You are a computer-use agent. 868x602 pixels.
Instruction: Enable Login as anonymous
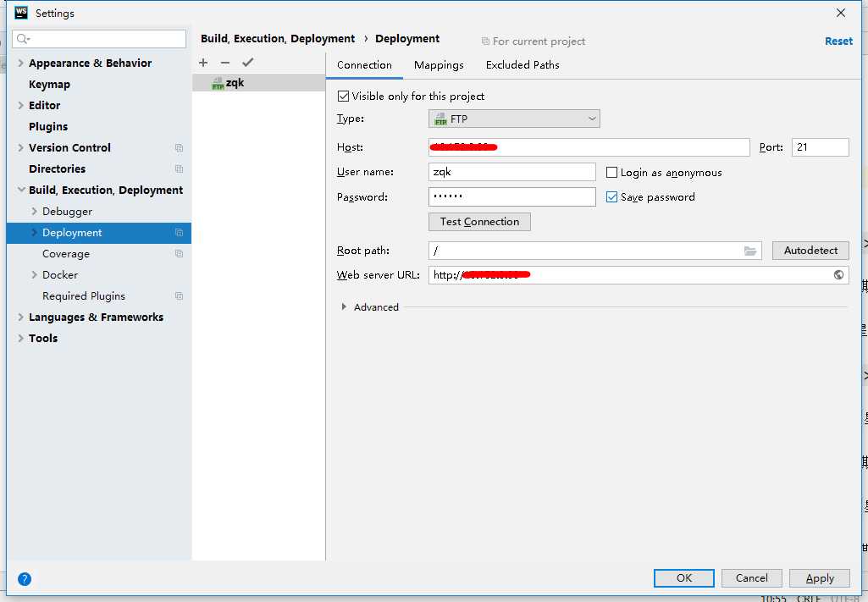click(x=611, y=173)
